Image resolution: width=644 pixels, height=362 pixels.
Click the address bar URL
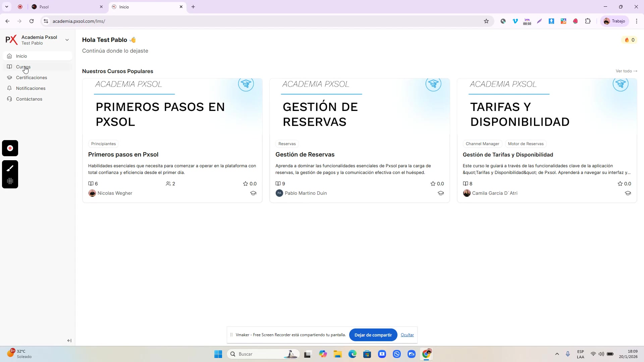coord(79,21)
